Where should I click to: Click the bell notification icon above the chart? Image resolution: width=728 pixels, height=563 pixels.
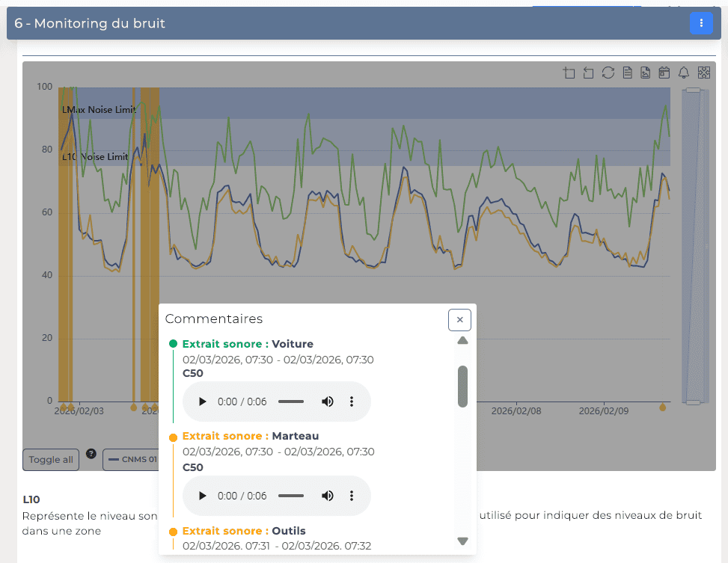point(683,73)
